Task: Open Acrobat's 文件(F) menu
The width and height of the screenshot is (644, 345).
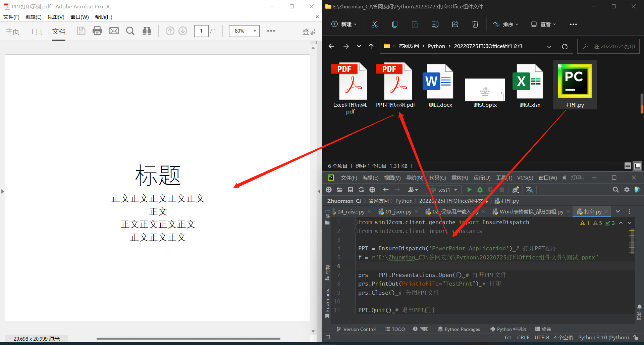Action: click(x=11, y=17)
